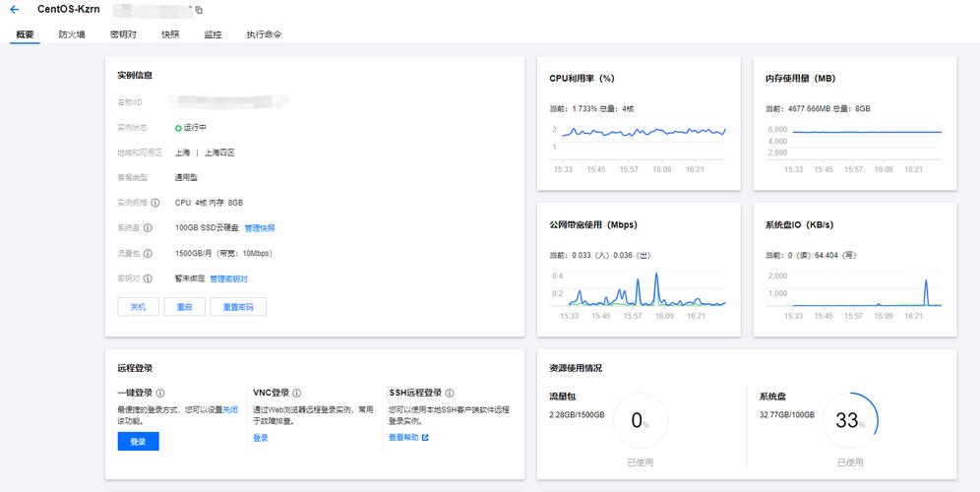The height and width of the screenshot is (492, 980).
Task: Switch to the 概要 tab
Action: 25,34
